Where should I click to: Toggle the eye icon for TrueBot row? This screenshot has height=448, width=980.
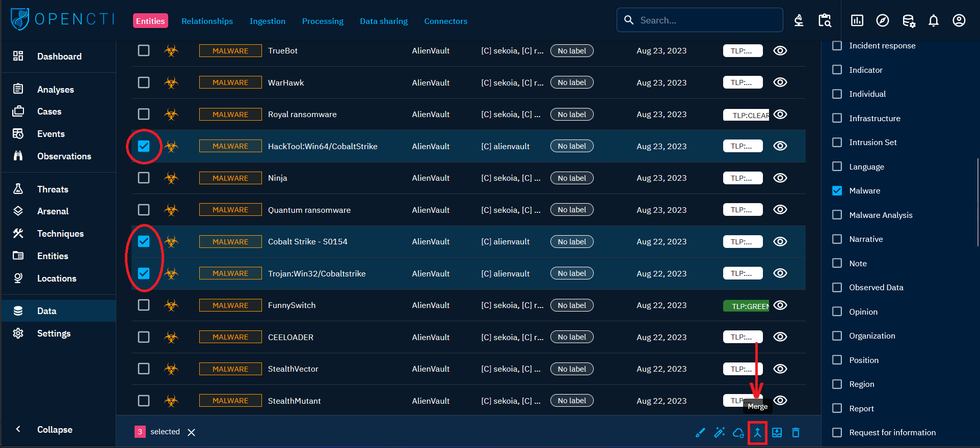pos(780,51)
